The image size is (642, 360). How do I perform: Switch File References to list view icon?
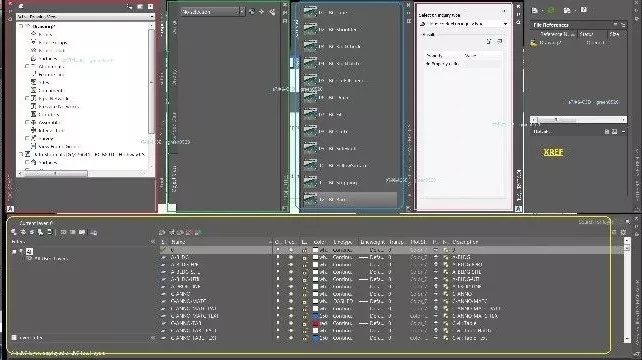(x=616, y=25)
